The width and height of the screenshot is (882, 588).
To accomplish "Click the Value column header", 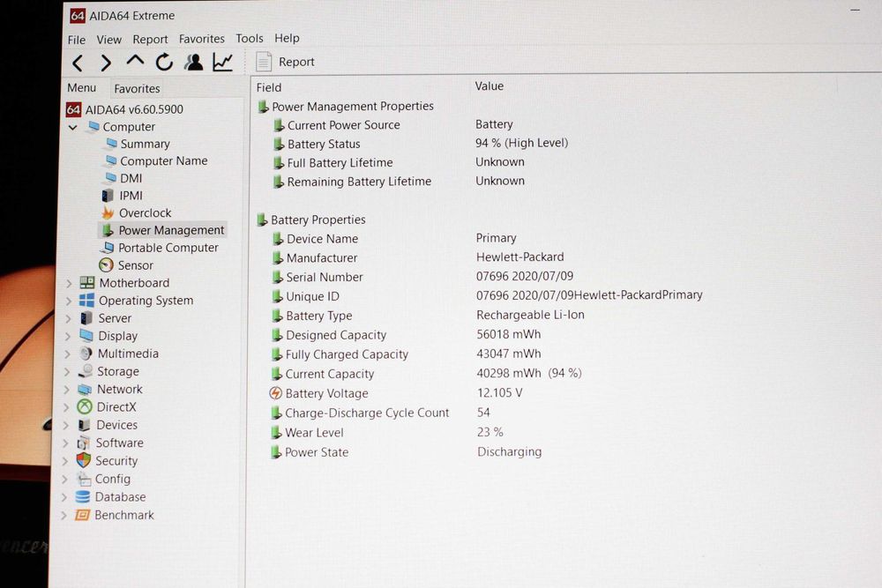I will click(x=489, y=86).
